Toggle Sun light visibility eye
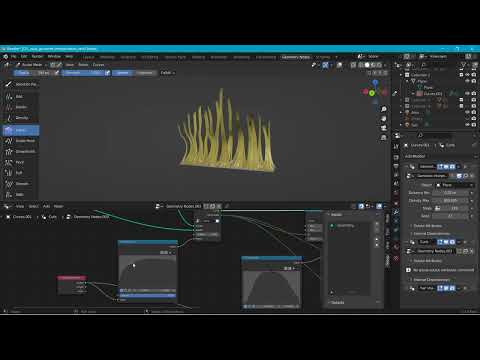The height and width of the screenshot is (360, 480). pyautogui.click(x=468, y=125)
